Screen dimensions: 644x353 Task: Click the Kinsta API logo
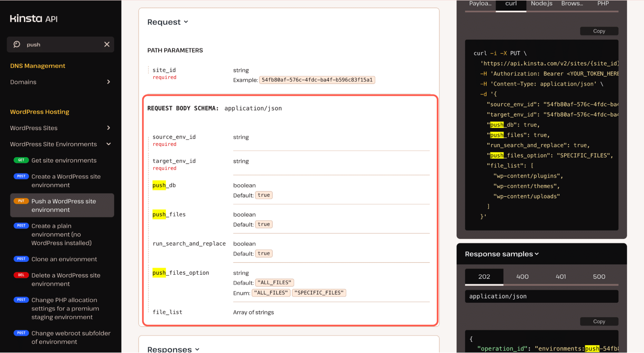tap(33, 18)
